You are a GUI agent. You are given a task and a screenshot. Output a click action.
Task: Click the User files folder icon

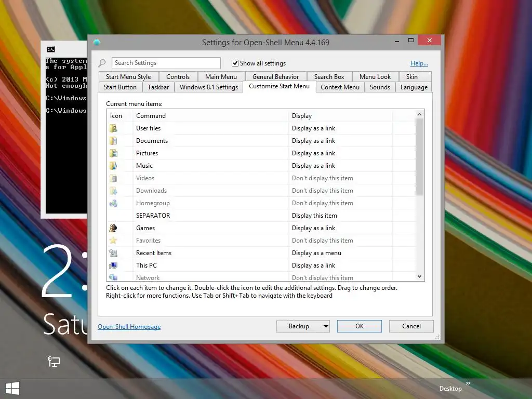[113, 128]
